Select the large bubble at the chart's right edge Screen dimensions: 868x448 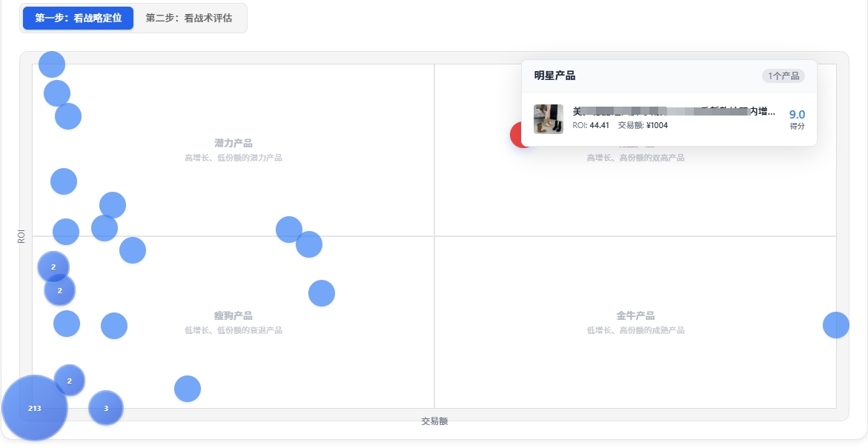pyautogui.click(x=836, y=324)
